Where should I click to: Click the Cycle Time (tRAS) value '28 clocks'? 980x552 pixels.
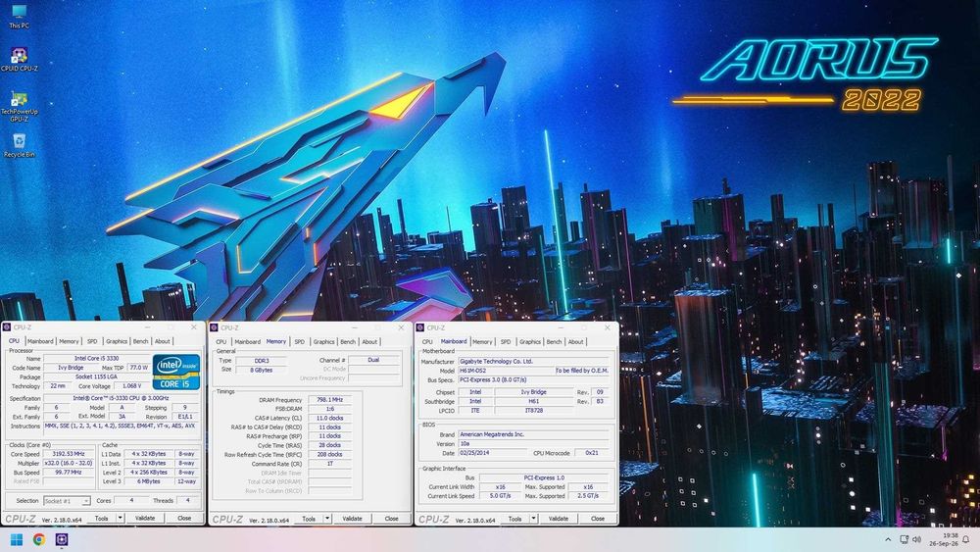(329, 445)
